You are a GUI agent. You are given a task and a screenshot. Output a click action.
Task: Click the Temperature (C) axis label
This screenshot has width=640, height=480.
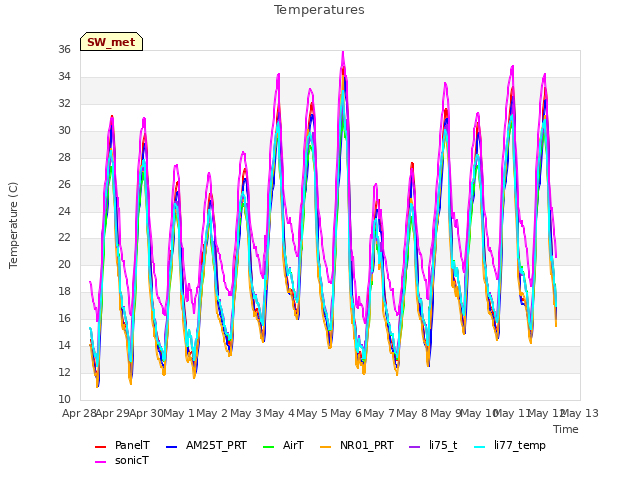[13, 225]
